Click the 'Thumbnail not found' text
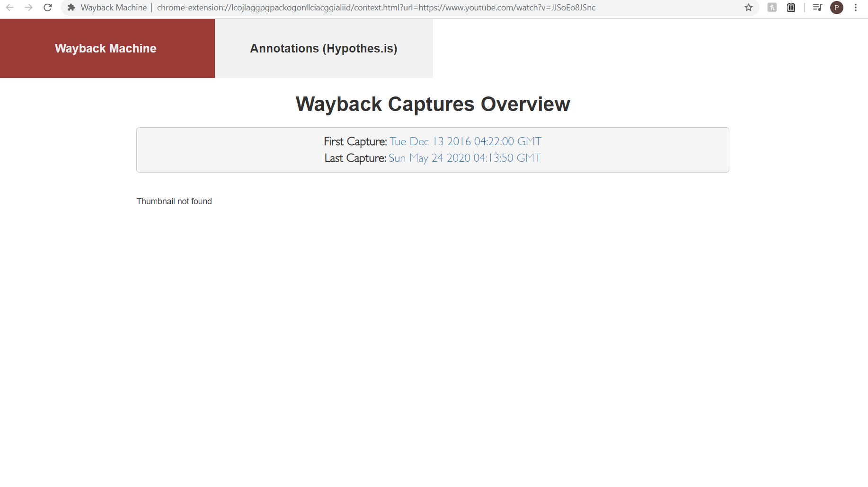Image resolution: width=868 pixels, height=487 pixels. click(x=174, y=201)
